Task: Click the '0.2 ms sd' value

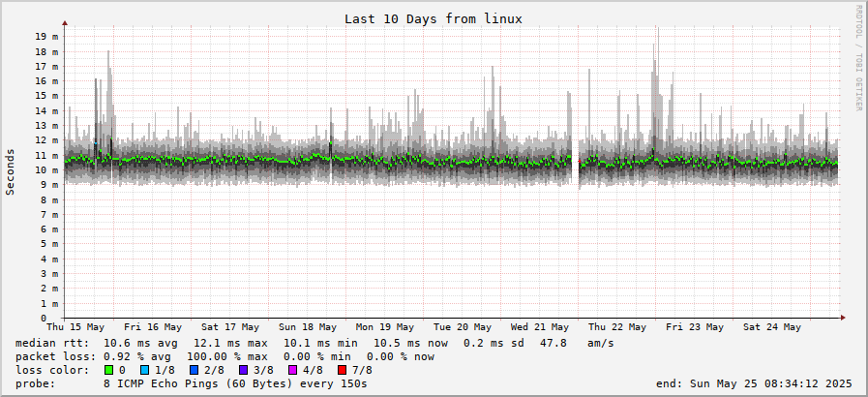Action: pos(494,344)
